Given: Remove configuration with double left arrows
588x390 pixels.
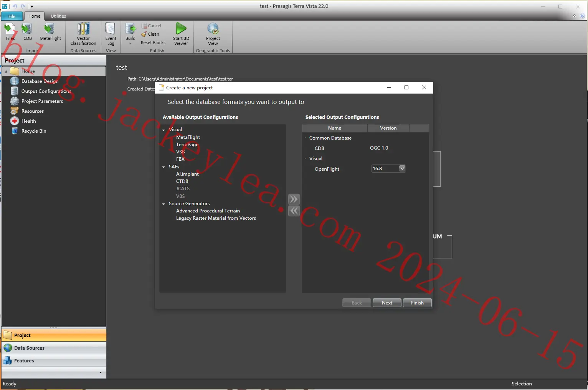Looking at the screenshot, I should point(294,211).
